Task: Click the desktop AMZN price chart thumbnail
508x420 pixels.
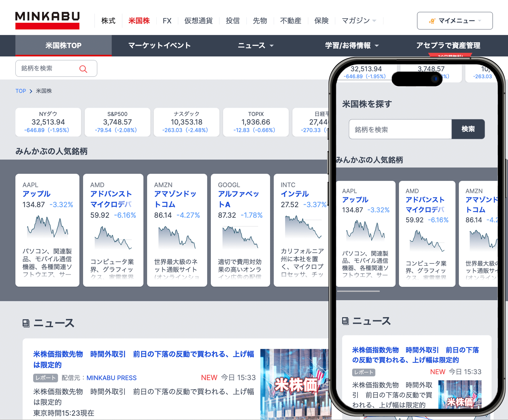Action: tap(177, 237)
